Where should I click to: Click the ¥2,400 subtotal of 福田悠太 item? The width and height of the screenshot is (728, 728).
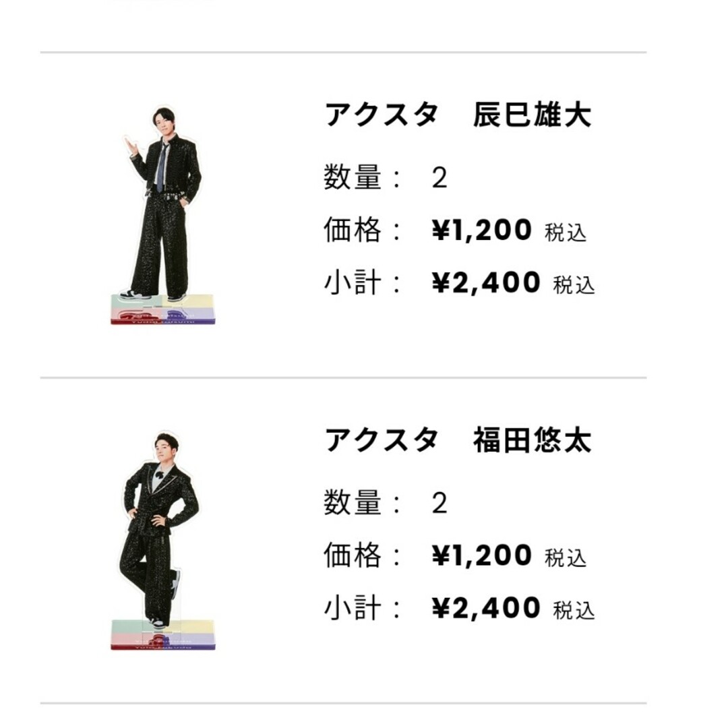[x=485, y=608]
